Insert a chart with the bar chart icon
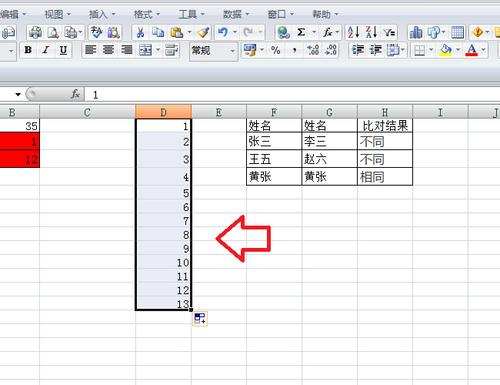The width and height of the screenshot is (500, 385). [x=416, y=32]
